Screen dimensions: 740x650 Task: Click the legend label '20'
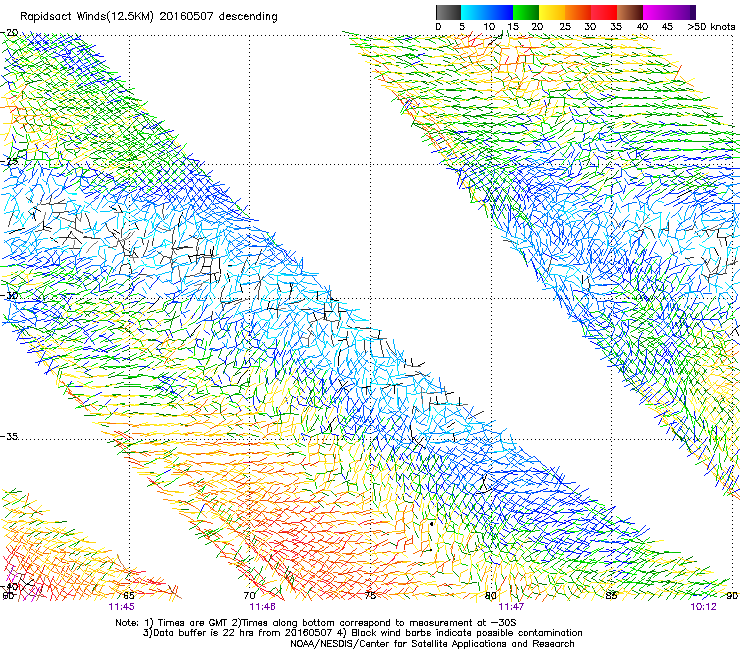(537, 27)
